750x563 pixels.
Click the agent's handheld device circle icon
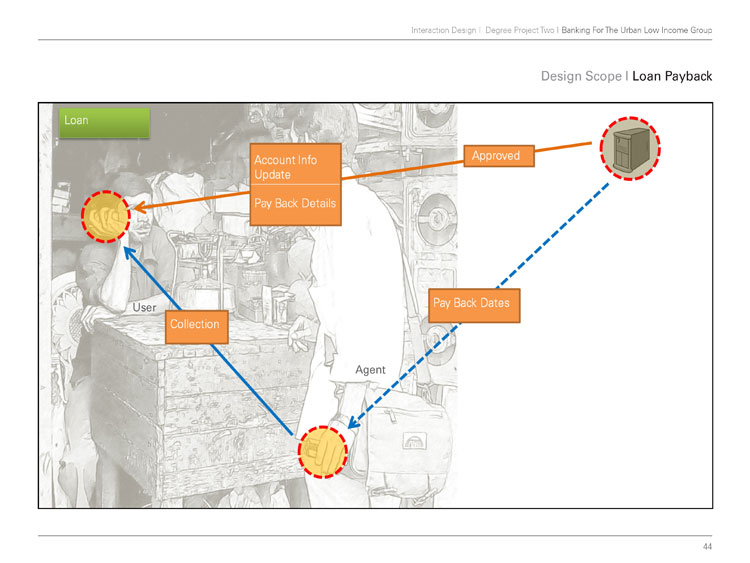[x=323, y=452]
